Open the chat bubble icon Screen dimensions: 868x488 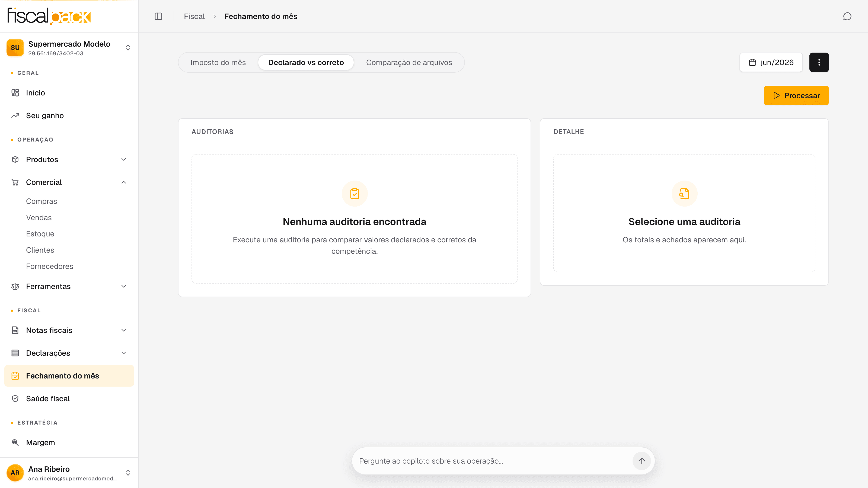pos(847,16)
